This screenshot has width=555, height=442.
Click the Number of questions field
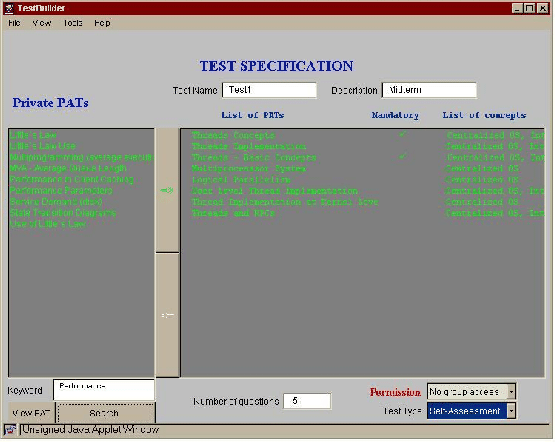307,401
